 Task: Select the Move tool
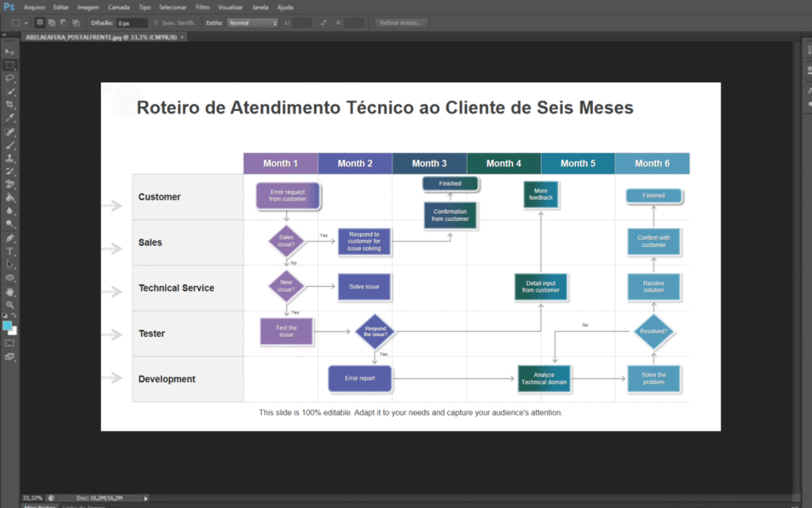point(10,52)
